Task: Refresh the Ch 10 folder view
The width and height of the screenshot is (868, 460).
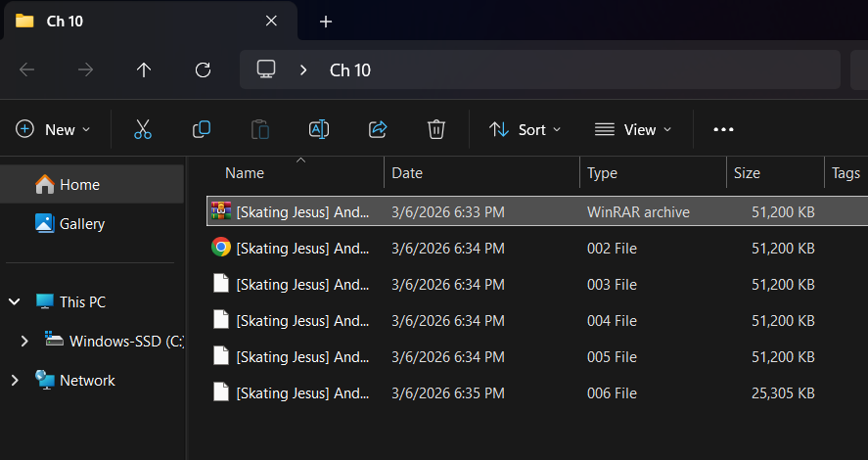Action: (204, 69)
